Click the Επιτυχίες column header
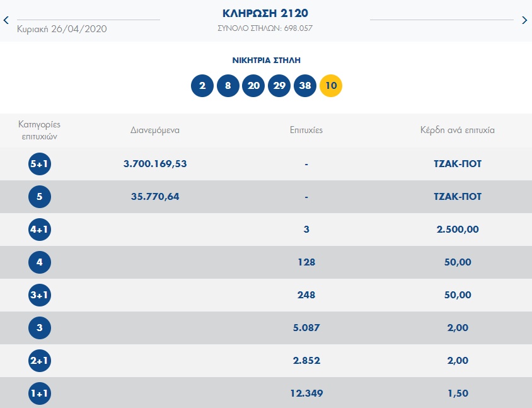Viewport: 532px width, 408px height. click(306, 131)
